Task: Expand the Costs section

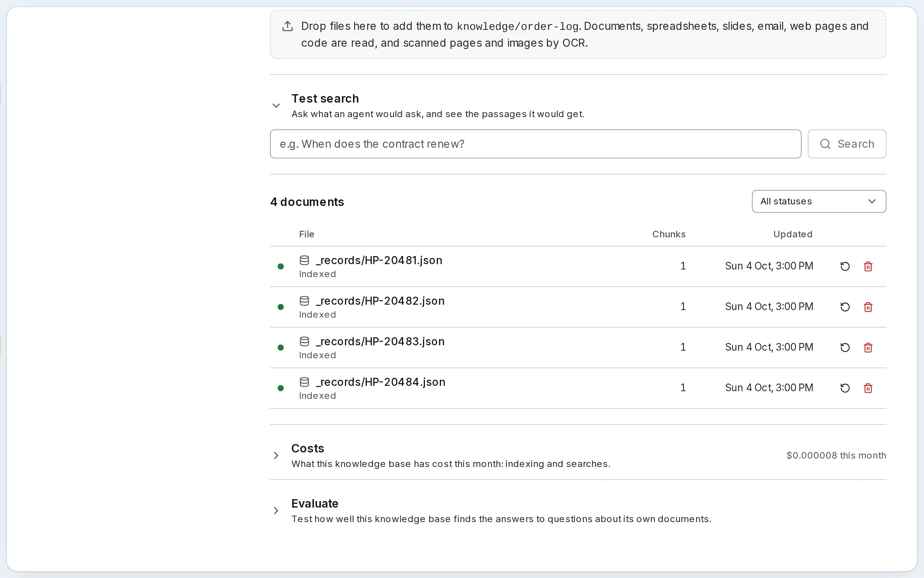Action: 276,456
